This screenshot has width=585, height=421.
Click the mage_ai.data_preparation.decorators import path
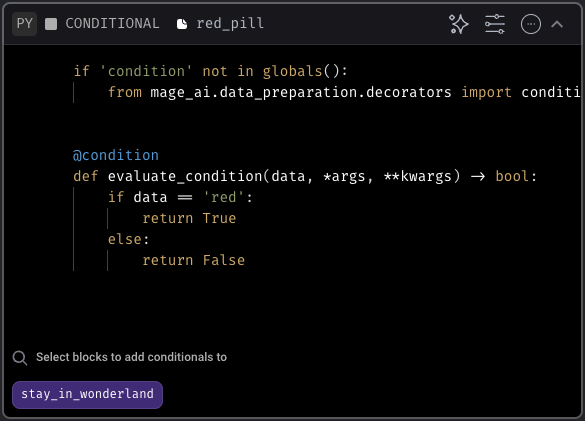(x=301, y=92)
